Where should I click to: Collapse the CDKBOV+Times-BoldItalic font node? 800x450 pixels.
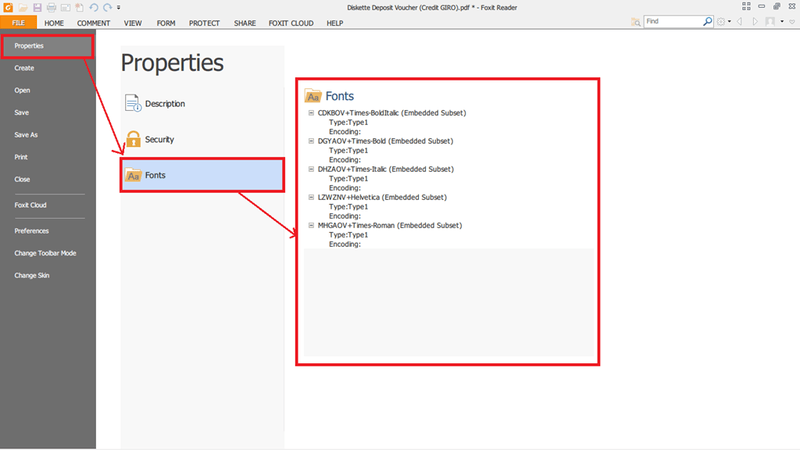point(311,113)
